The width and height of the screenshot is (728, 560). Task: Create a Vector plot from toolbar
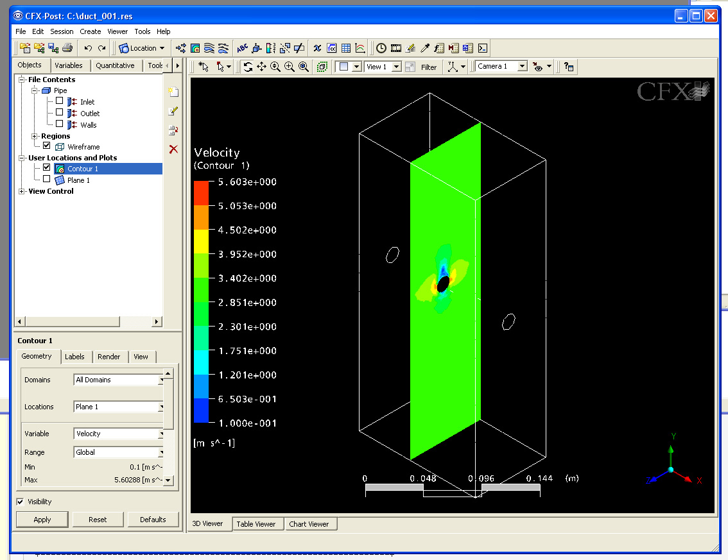point(181,47)
